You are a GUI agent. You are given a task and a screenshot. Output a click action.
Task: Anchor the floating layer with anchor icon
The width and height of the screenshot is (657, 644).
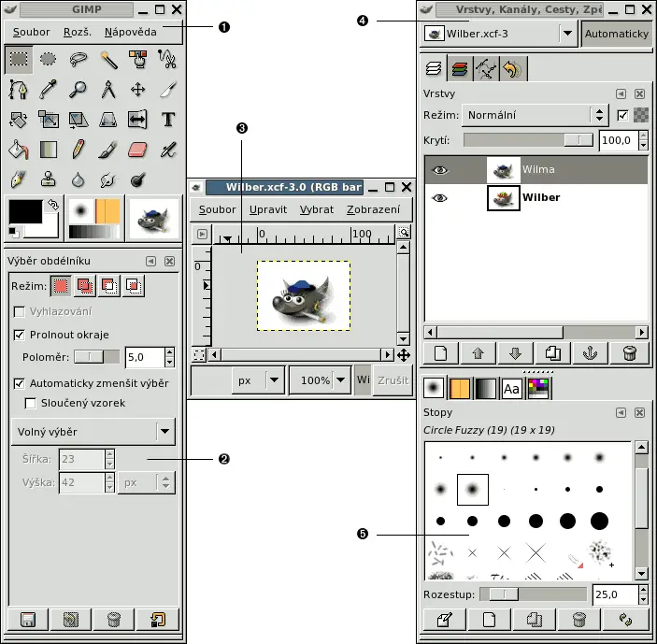tap(591, 353)
